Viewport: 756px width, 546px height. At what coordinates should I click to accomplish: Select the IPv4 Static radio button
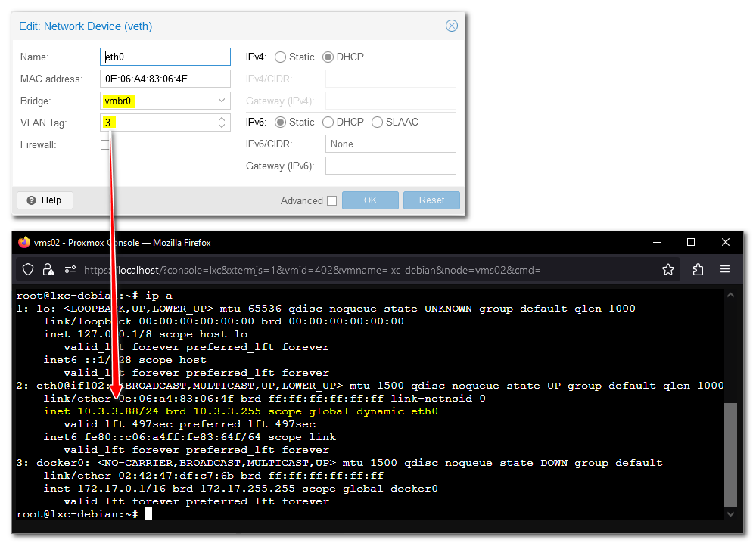281,57
